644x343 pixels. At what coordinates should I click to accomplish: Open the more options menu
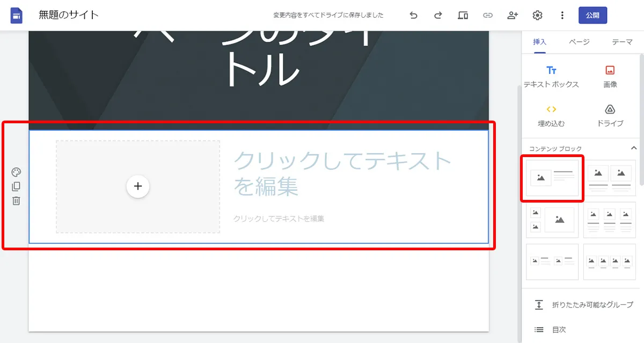[x=562, y=16]
